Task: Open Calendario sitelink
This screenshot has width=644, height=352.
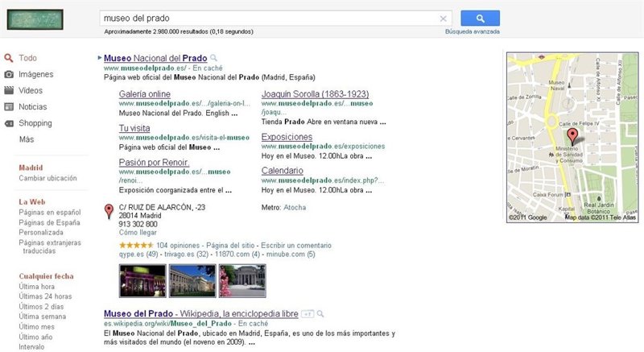Action: [283, 171]
